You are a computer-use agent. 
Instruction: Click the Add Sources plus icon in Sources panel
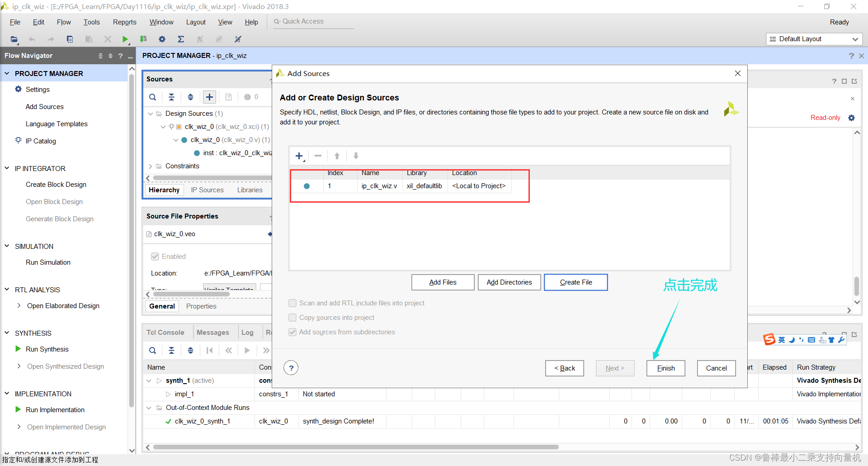pos(209,97)
